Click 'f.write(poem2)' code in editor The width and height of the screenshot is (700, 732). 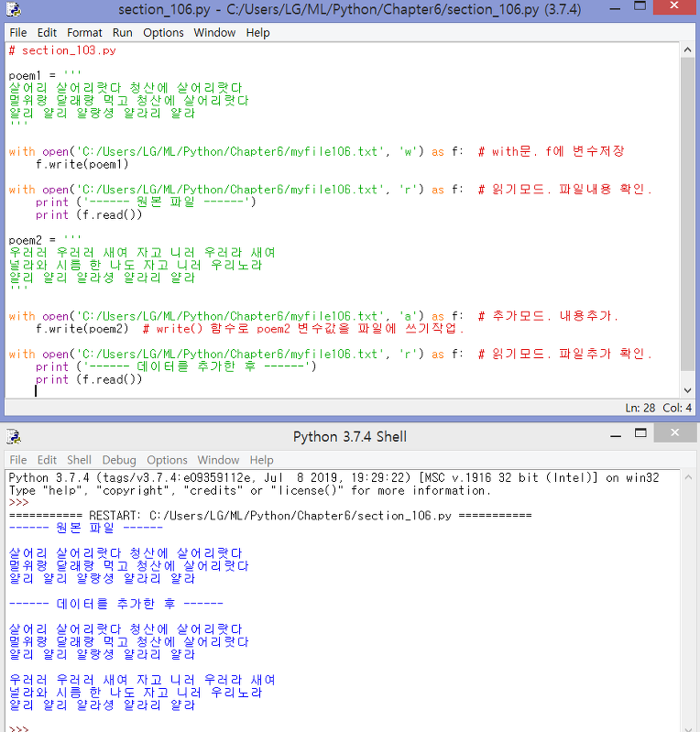pyautogui.click(x=82, y=329)
